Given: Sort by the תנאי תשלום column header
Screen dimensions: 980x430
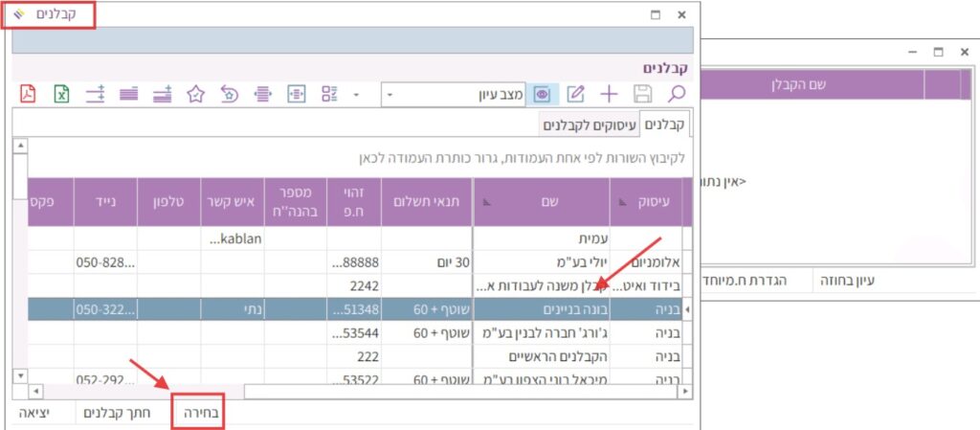Looking at the screenshot, I should click(427, 201).
